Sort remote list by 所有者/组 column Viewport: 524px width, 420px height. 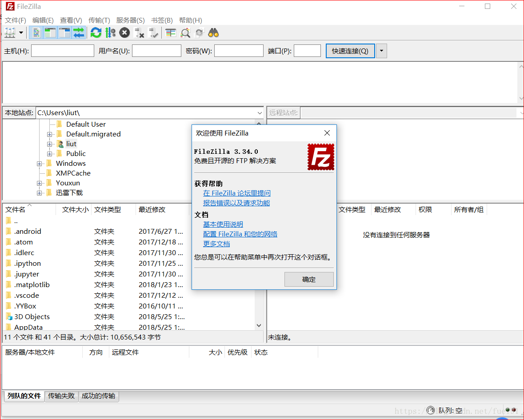click(x=468, y=209)
